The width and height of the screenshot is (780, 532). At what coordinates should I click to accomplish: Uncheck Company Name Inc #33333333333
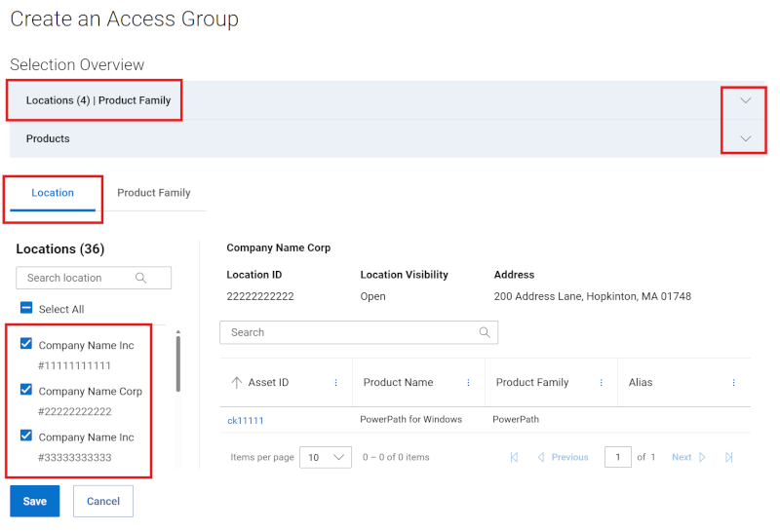click(x=26, y=436)
